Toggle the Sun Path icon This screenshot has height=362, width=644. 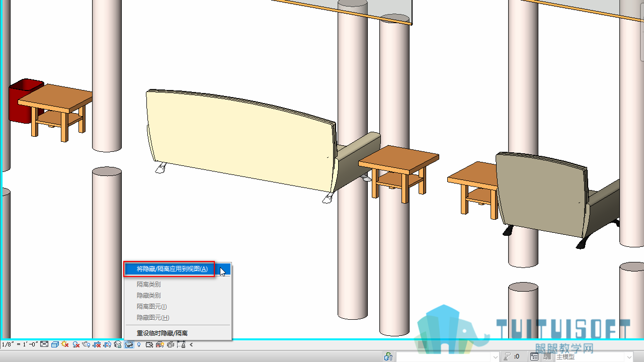point(65,344)
